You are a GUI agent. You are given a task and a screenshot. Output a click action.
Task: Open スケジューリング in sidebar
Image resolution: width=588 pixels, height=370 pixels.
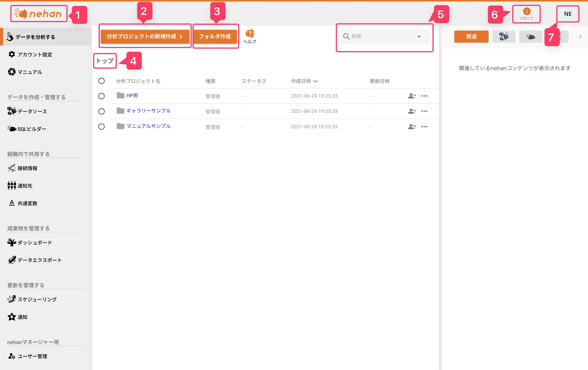46,299
